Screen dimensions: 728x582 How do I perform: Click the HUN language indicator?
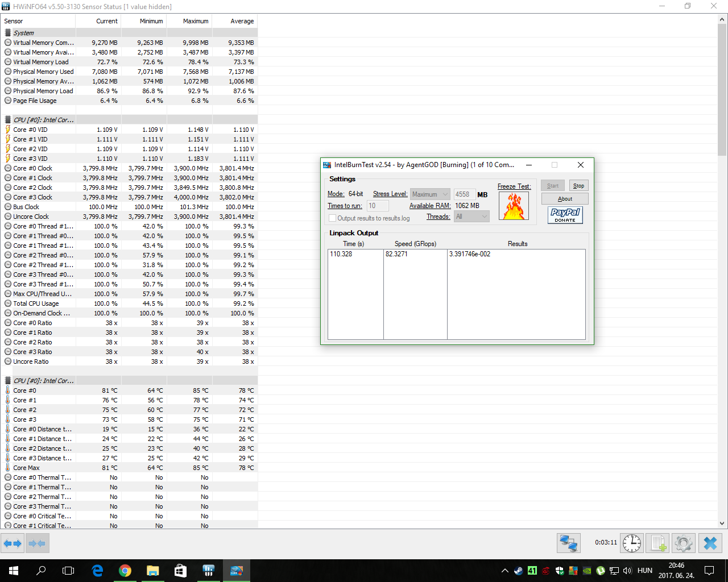[645, 571]
